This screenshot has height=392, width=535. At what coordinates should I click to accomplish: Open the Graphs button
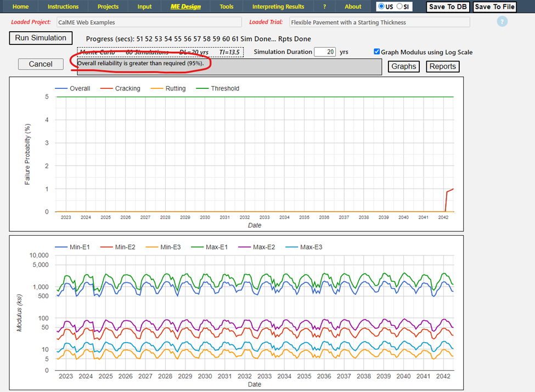click(x=404, y=66)
